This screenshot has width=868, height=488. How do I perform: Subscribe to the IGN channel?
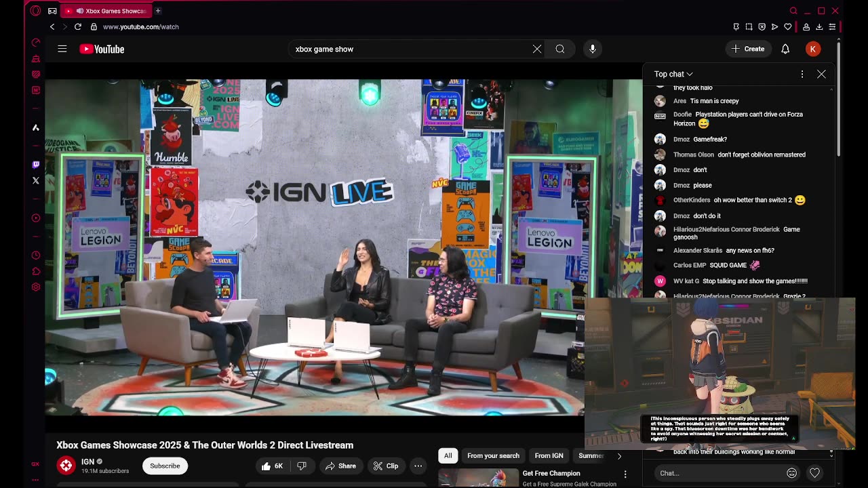165,466
